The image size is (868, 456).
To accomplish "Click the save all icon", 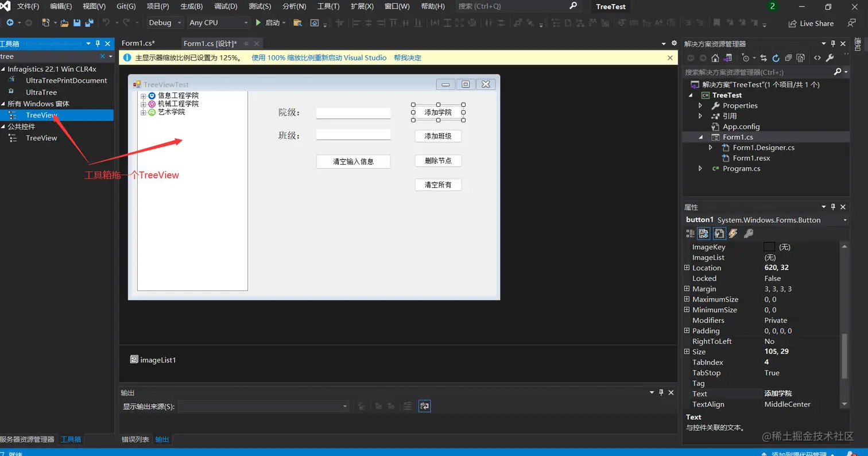I will [90, 23].
